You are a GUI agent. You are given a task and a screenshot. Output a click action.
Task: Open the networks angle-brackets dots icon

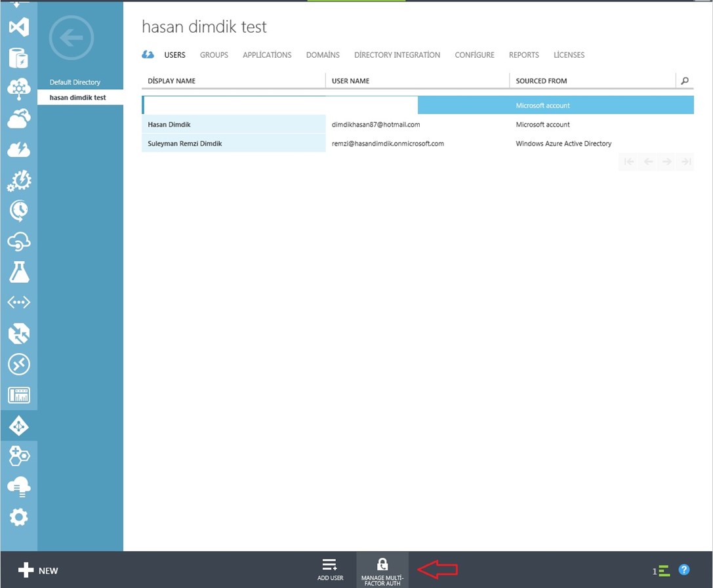click(x=18, y=302)
